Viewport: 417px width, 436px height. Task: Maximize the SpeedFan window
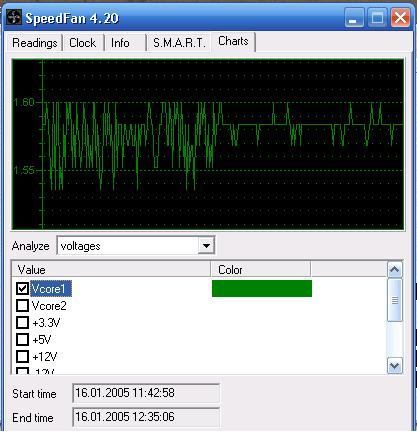point(377,18)
